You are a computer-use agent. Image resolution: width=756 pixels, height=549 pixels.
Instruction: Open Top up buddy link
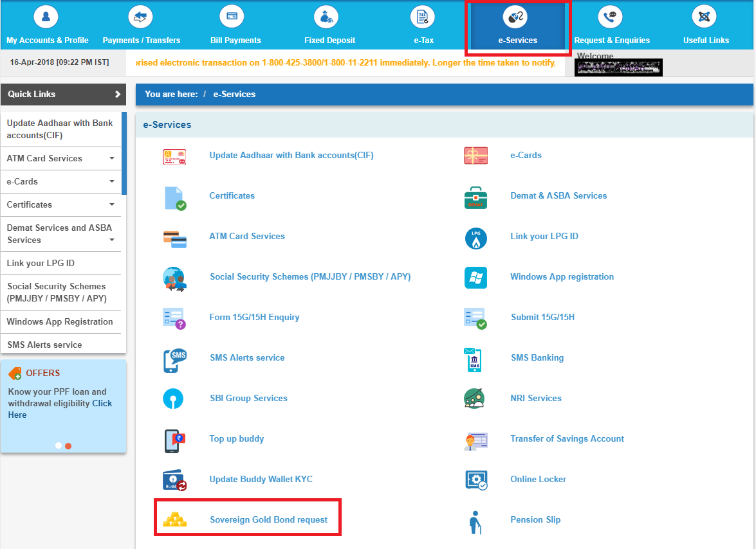coord(236,438)
